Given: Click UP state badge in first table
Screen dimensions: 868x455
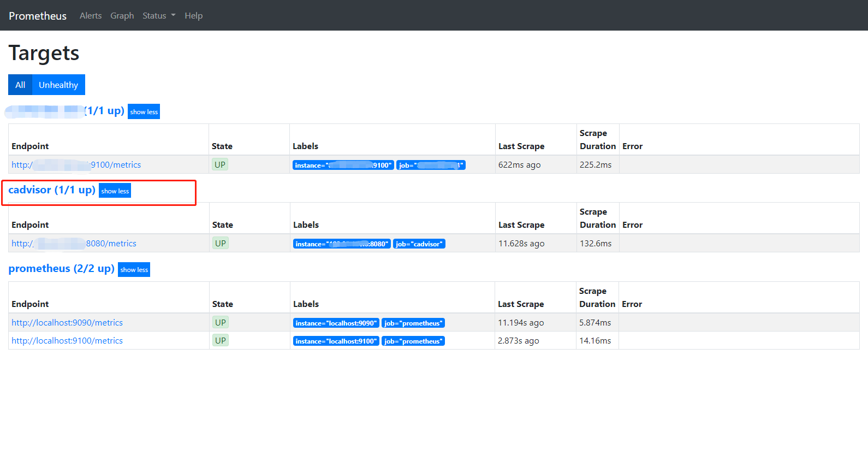Looking at the screenshot, I should pyautogui.click(x=220, y=164).
